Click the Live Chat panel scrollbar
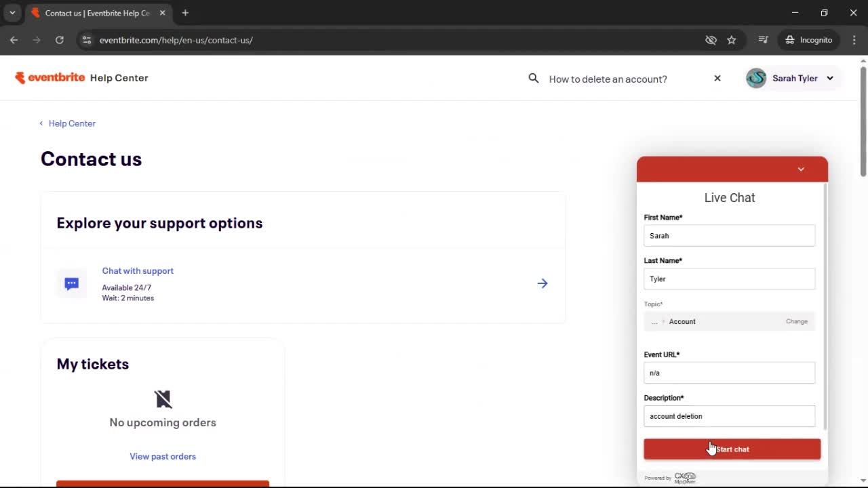The width and height of the screenshot is (868, 488). pyautogui.click(x=825, y=305)
